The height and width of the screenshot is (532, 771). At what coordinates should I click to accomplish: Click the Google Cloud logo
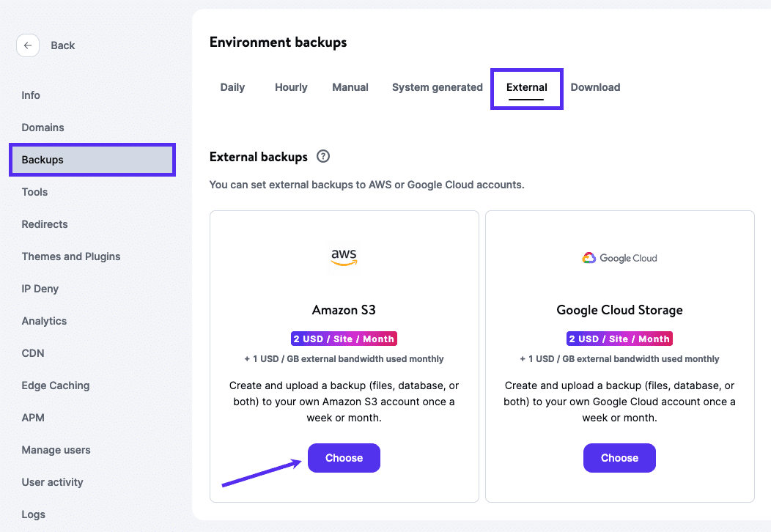click(x=619, y=258)
